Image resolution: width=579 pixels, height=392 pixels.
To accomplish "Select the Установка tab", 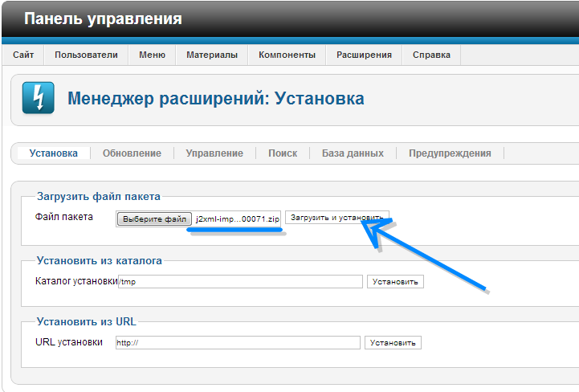I will 53,153.
